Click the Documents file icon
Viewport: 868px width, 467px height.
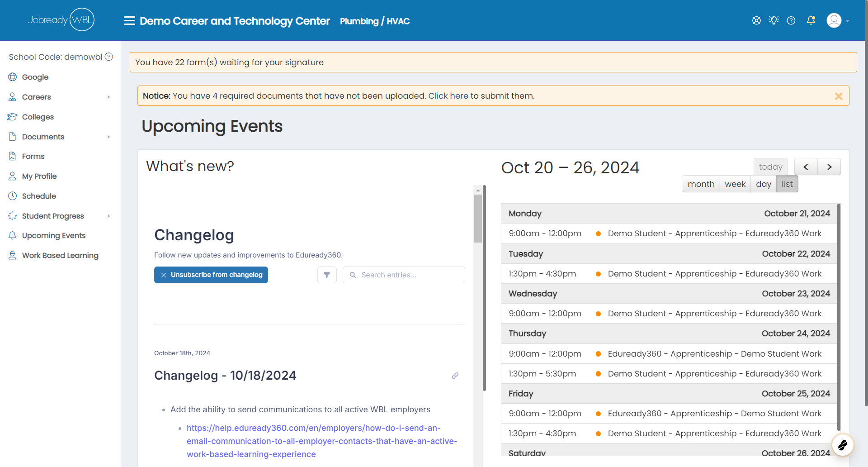coord(13,137)
